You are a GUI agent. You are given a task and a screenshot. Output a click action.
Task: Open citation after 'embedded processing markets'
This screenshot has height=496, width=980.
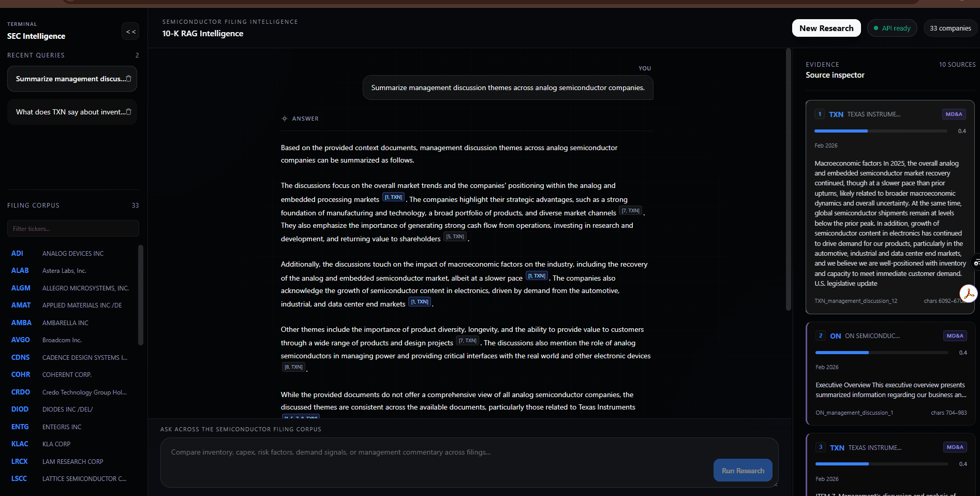[394, 197]
